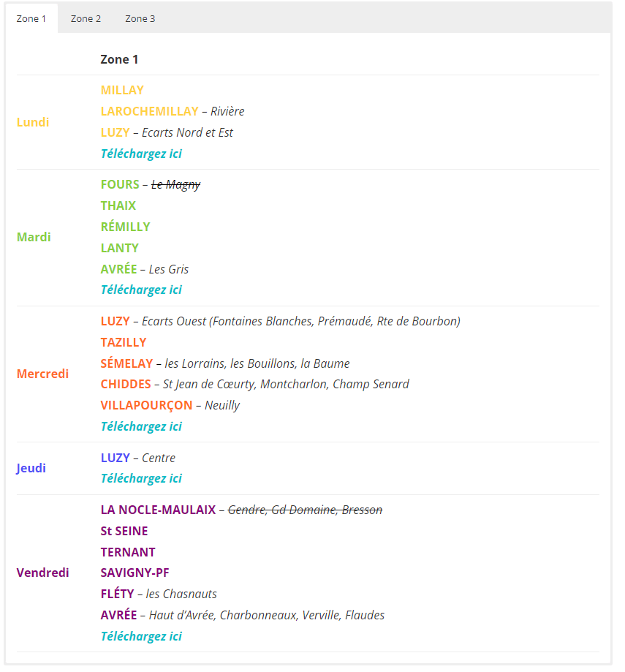The width and height of the screenshot is (625, 672).
Task: Download the Mercredi schedule via Téléchargez ici
Action: (x=141, y=426)
